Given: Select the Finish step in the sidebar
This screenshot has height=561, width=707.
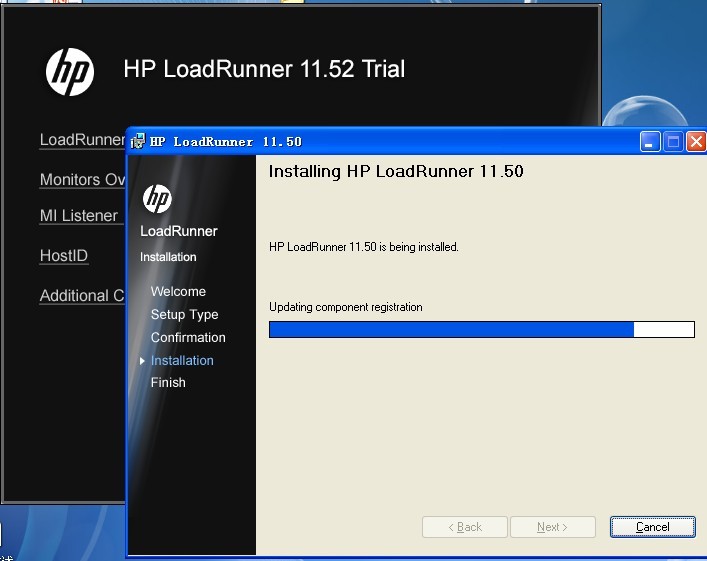Looking at the screenshot, I should pyautogui.click(x=168, y=382).
